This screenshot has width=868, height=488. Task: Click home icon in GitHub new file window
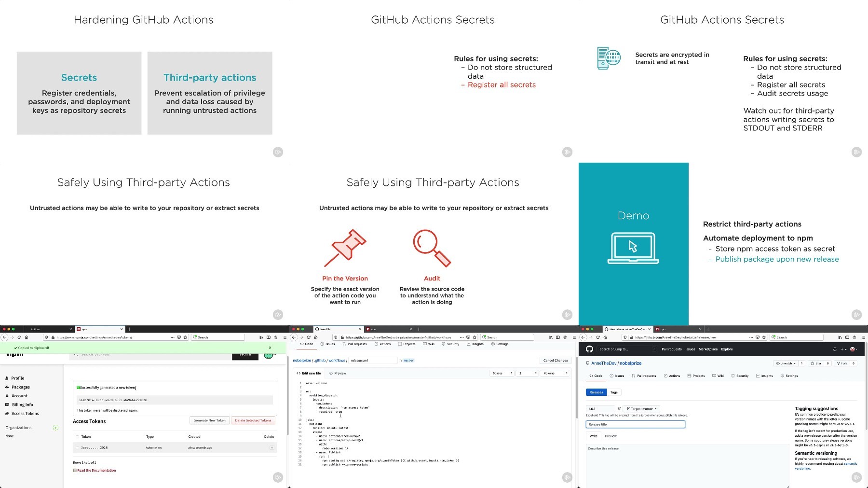pos(316,337)
